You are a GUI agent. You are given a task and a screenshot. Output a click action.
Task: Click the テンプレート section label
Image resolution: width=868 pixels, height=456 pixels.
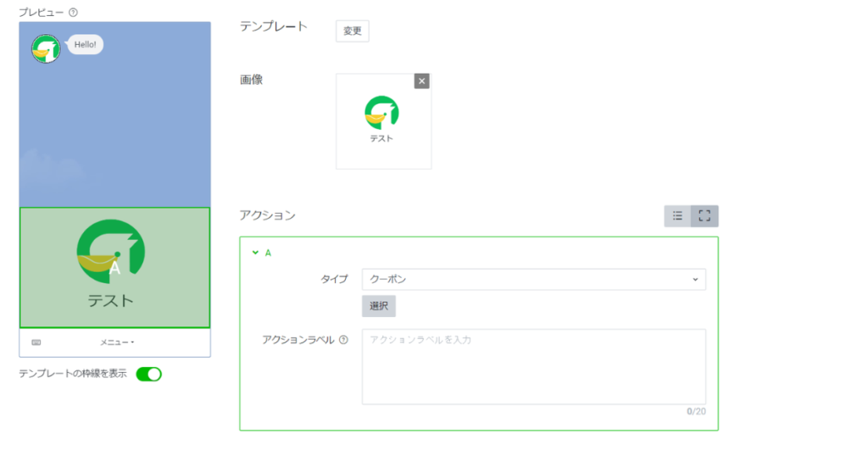tap(274, 26)
